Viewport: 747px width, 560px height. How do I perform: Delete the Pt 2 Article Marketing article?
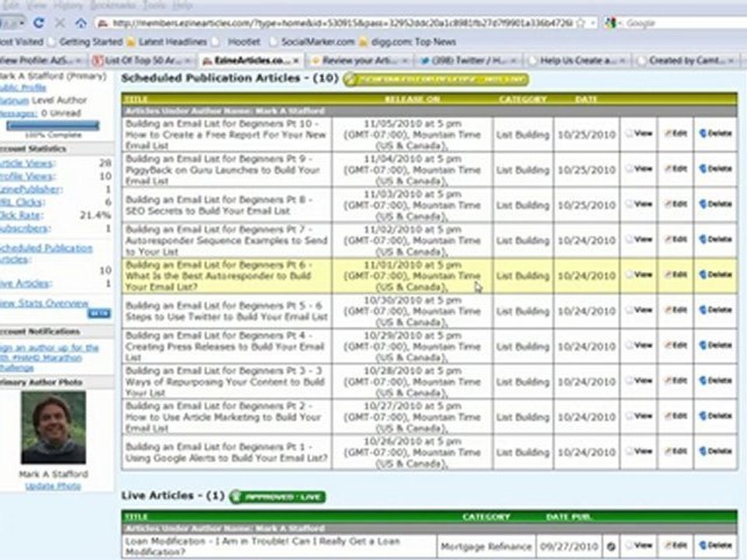(716, 415)
